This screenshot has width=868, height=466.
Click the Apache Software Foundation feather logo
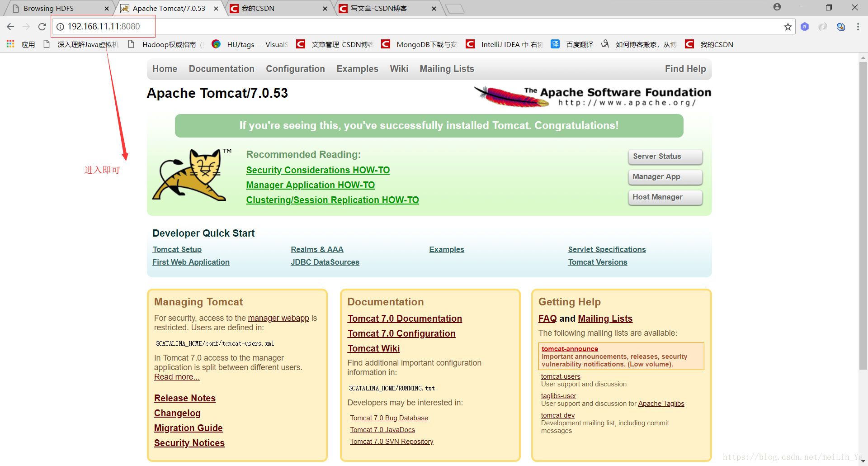click(x=592, y=96)
